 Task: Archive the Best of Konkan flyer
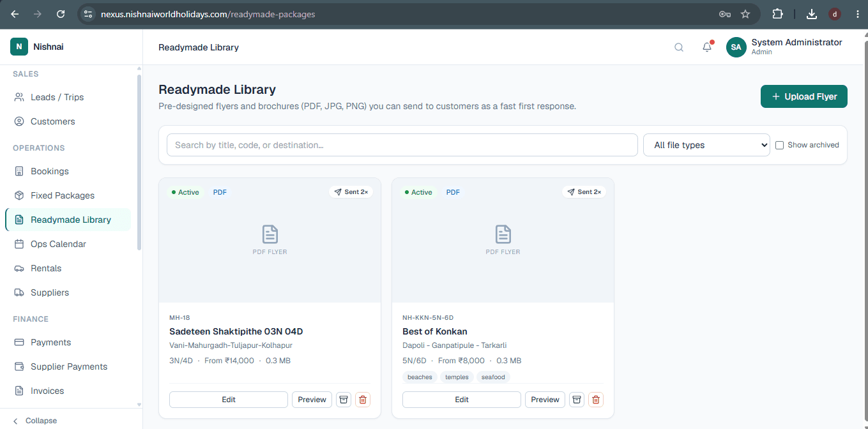click(577, 400)
